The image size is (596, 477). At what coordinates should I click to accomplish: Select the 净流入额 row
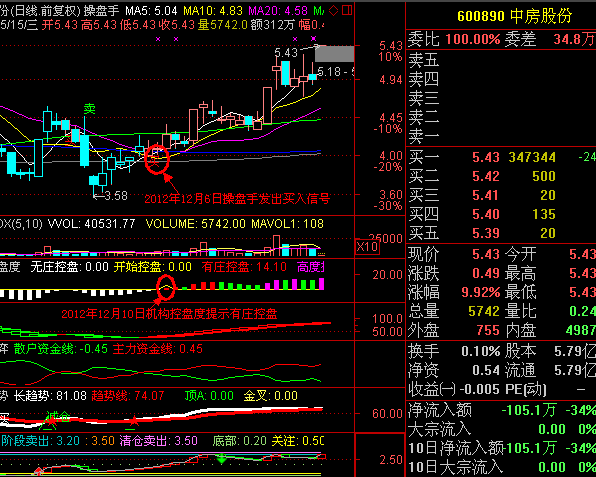(x=501, y=410)
